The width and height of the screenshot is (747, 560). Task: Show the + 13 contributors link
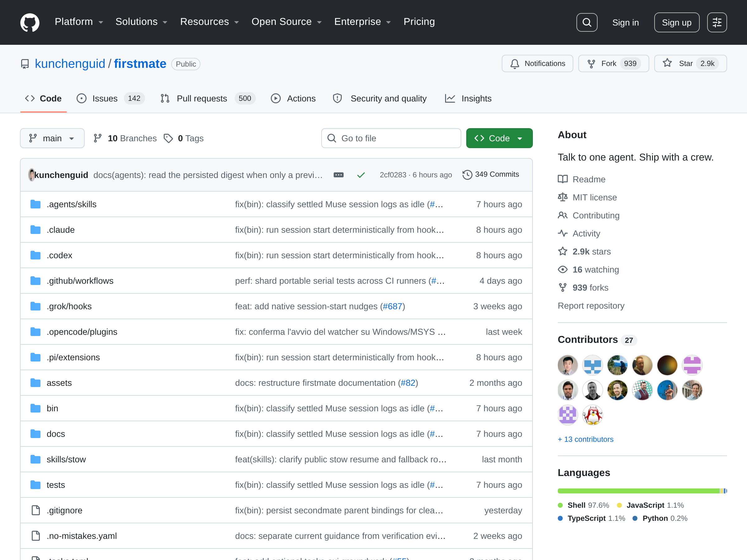click(x=585, y=439)
